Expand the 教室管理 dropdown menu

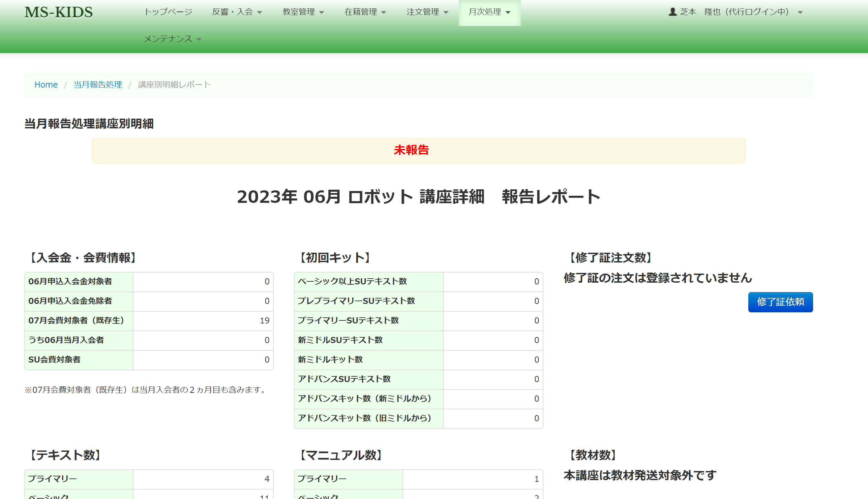click(303, 12)
